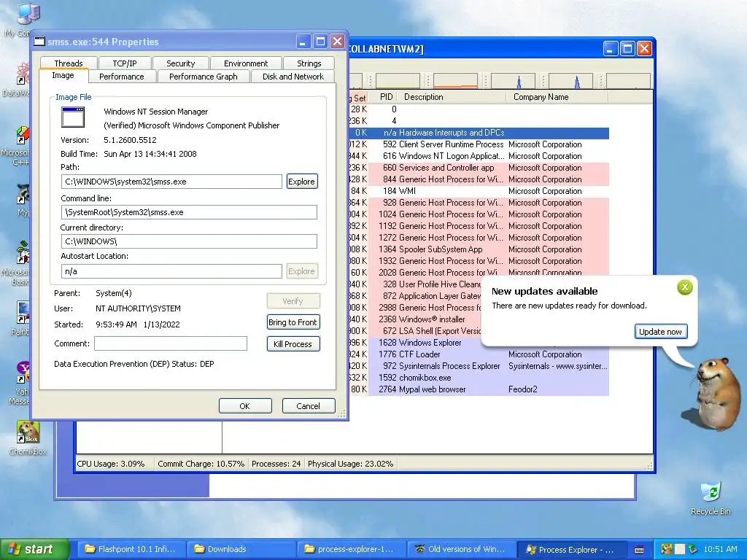Click the Path text field
This screenshot has height=560, width=747.
[171, 182]
